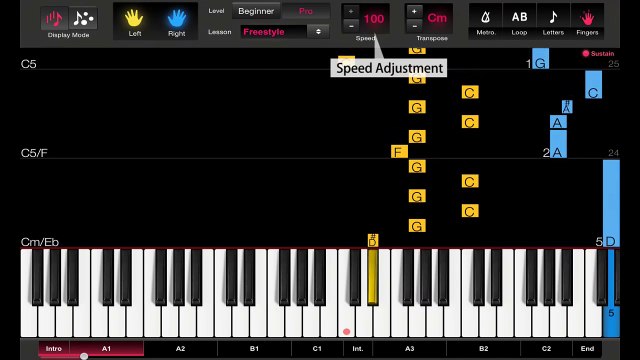Toggle the Fingers hint icon
This screenshot has height=360, width=640.
pyautogui.click(x=587, y=21)
